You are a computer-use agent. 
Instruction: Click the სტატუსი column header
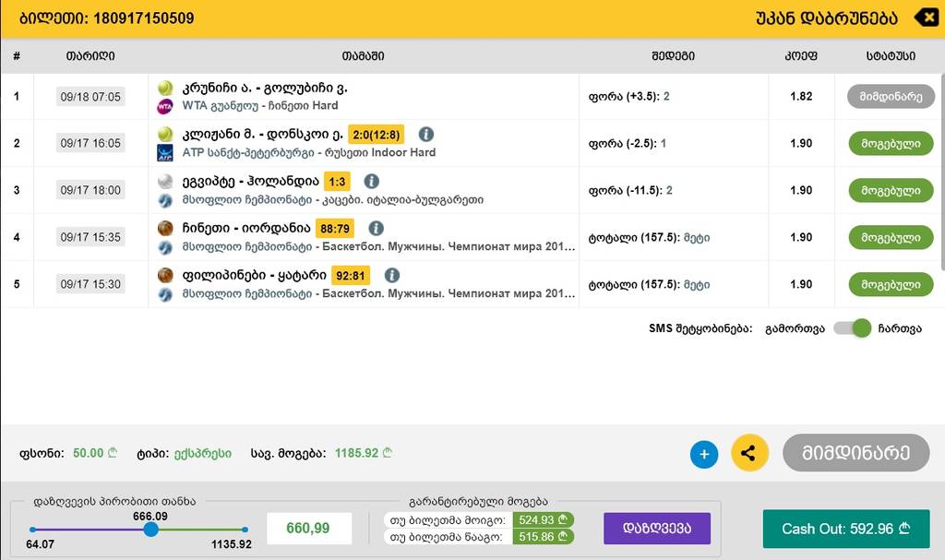[891, 56]
